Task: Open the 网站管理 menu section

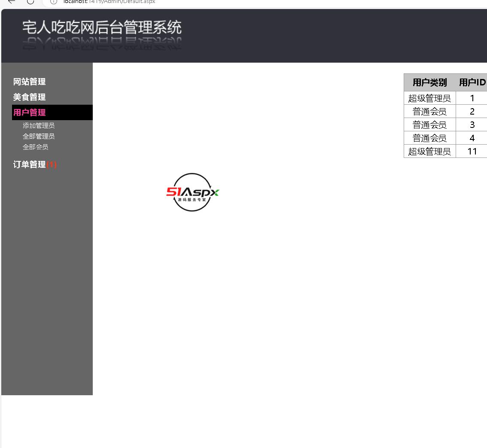Action: point(30,82)
